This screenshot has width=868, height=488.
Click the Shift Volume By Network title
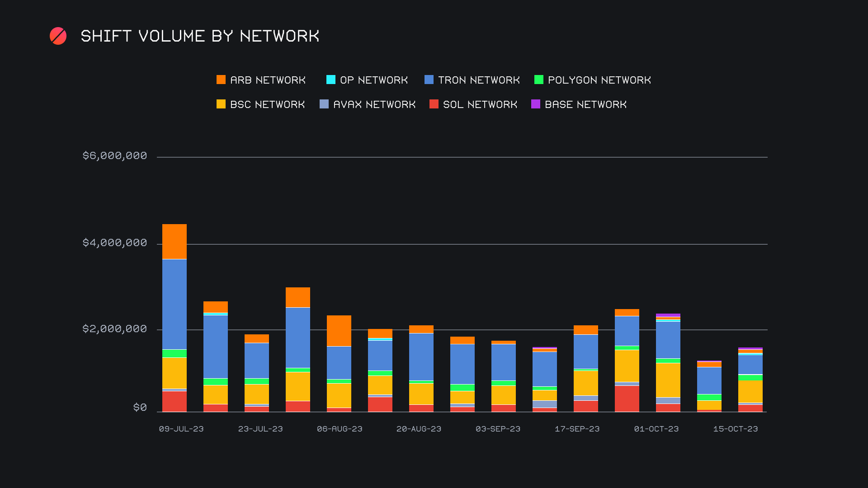tap(200, 36)
